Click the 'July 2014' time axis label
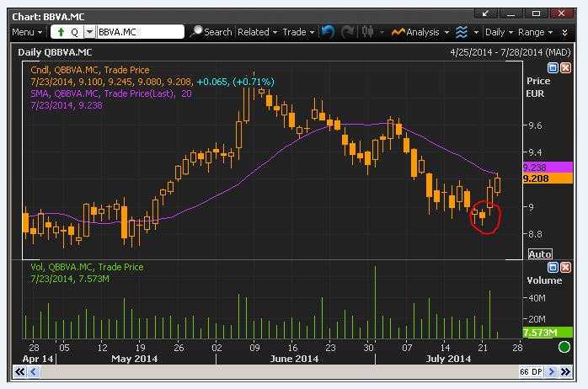This screenshot has width=588, height=389. point(448,359)
